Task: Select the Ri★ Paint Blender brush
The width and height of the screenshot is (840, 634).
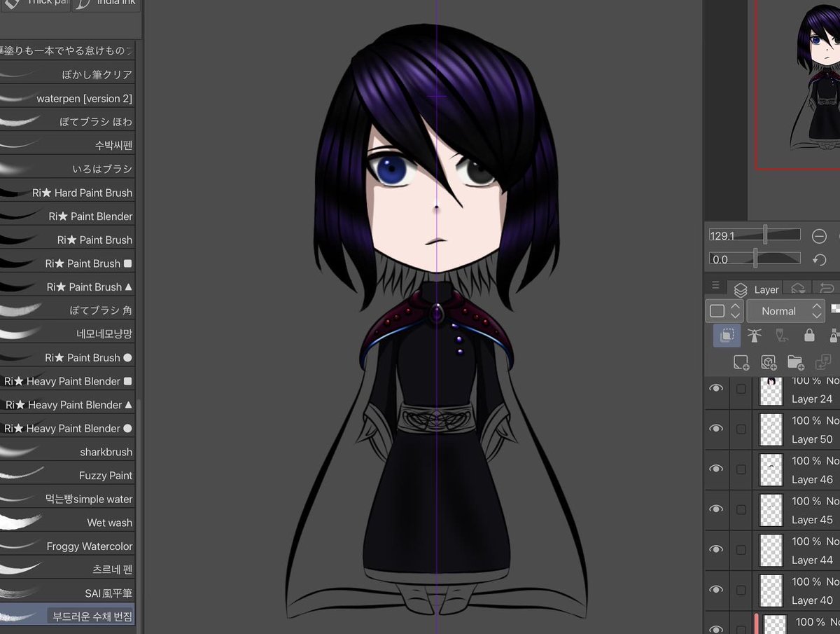Action: pos(67,216)
